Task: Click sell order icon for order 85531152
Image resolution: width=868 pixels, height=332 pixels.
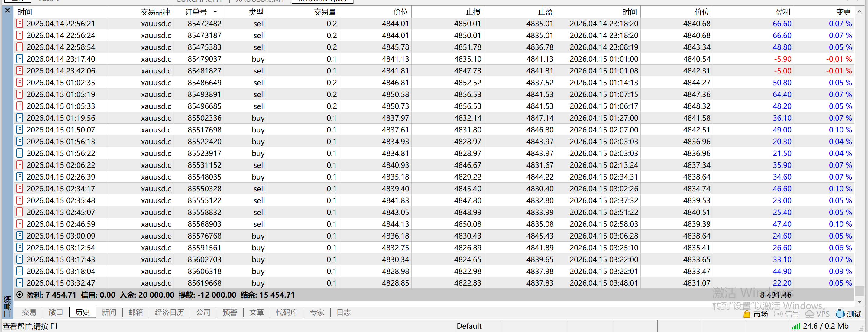Action: click(20, 165)
